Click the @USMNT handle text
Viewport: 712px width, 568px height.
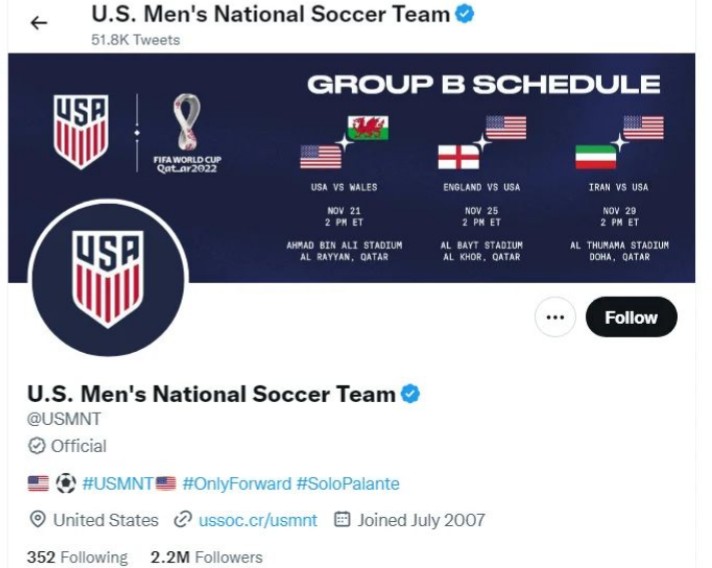pyautogui.click(x=64, y=419)
